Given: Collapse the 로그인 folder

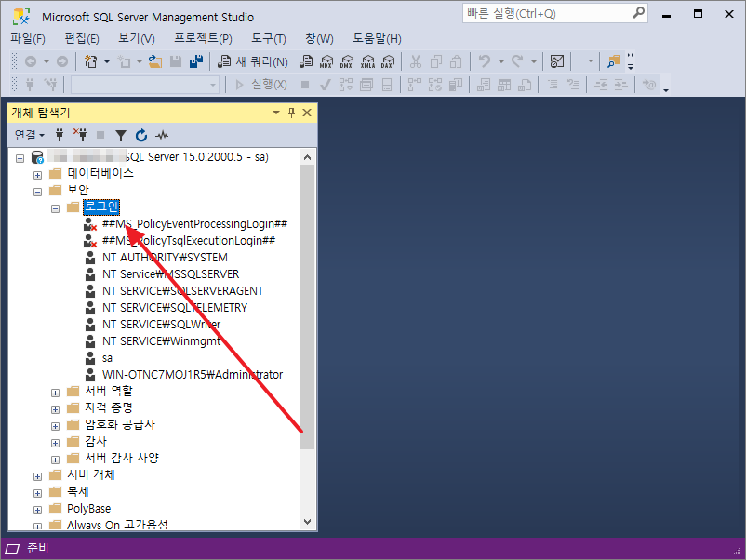Looking at the screenshot, I should click(55, 208).
